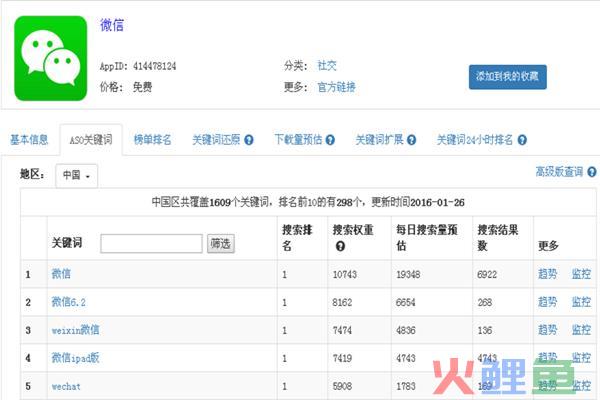
Task: Open help icon beside 下载量预估 tab
Action: pyautogui.click(x=330, y=140)
